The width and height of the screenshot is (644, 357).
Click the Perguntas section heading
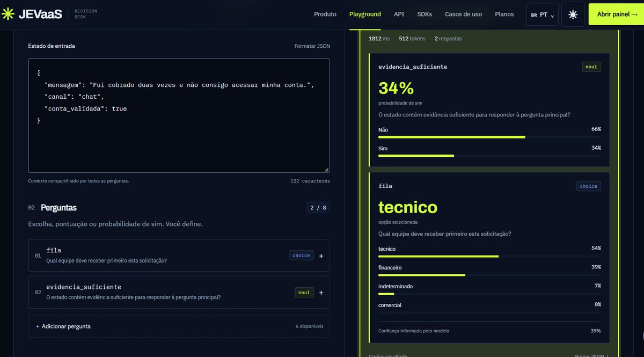(58, 207)
